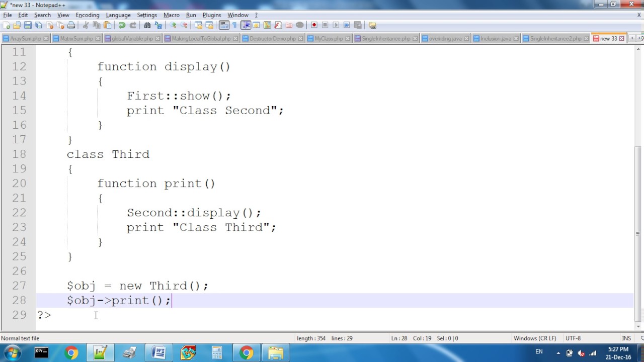Click the scrollbar up arrow
Screen dimensions: 644x362
point(639,49)
